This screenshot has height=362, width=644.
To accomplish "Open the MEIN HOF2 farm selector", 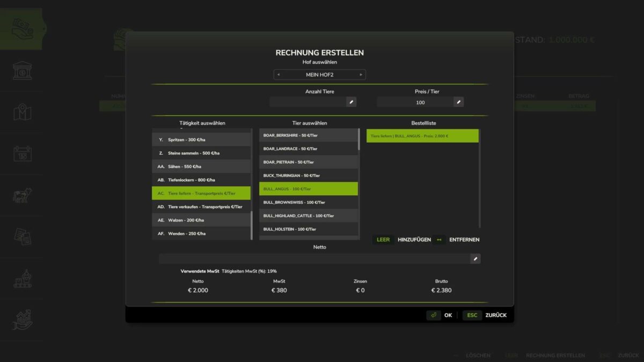I will point(320,75).
